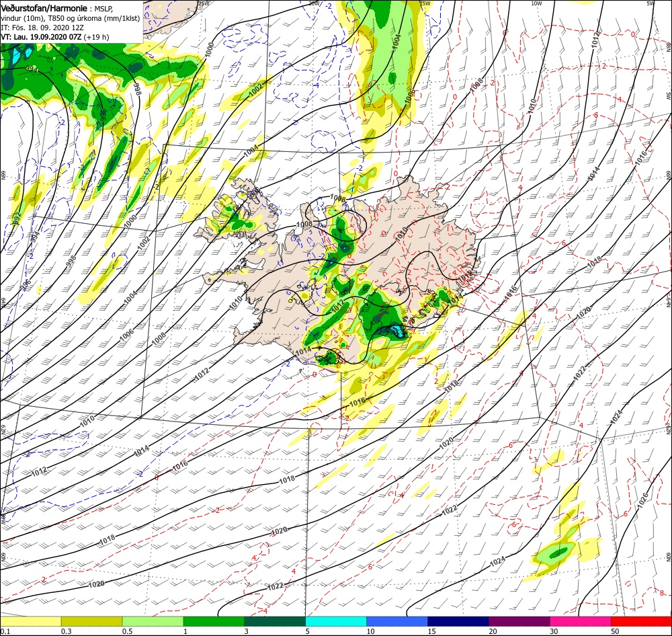This screenshot has width=672, height=636.
Task: Click the purple 20 mm legend swatch
Action: [519, 621]
